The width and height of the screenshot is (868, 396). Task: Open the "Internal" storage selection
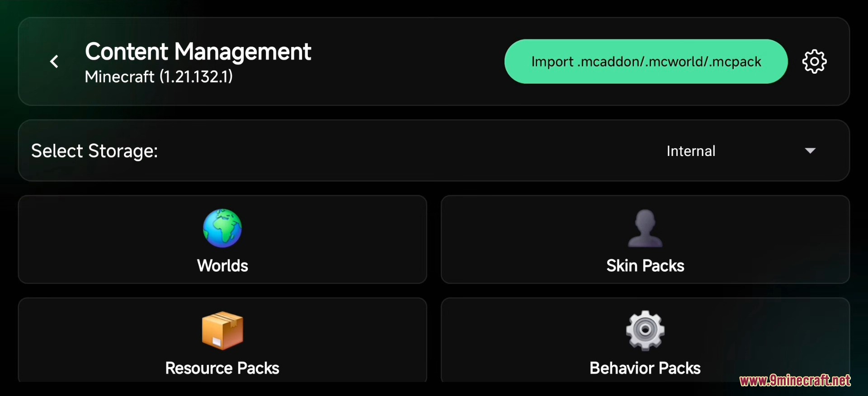tap(691, 151)
